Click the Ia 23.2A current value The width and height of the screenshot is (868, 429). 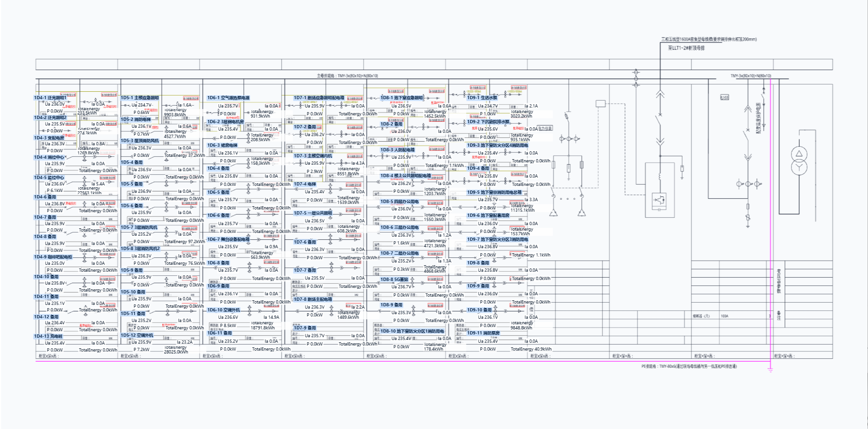[x=185, y=342]
